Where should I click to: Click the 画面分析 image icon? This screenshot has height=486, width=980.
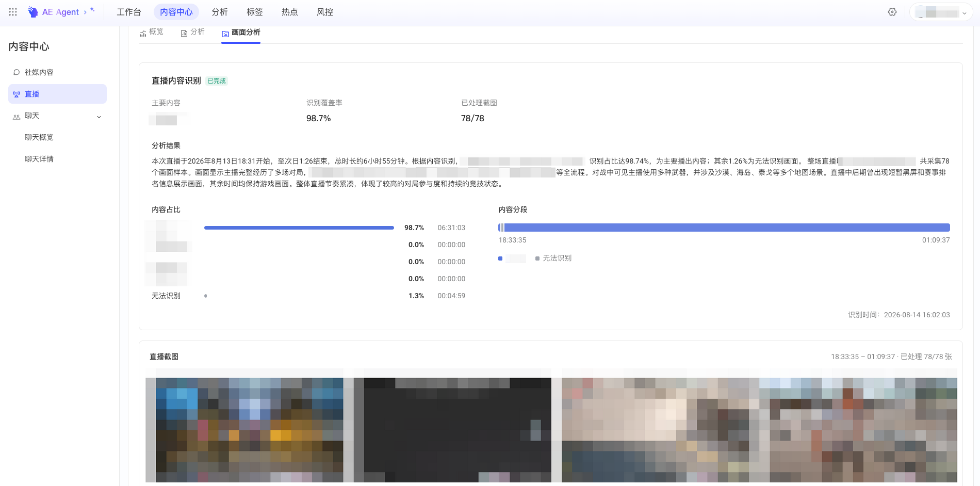[x=225, y=34]
